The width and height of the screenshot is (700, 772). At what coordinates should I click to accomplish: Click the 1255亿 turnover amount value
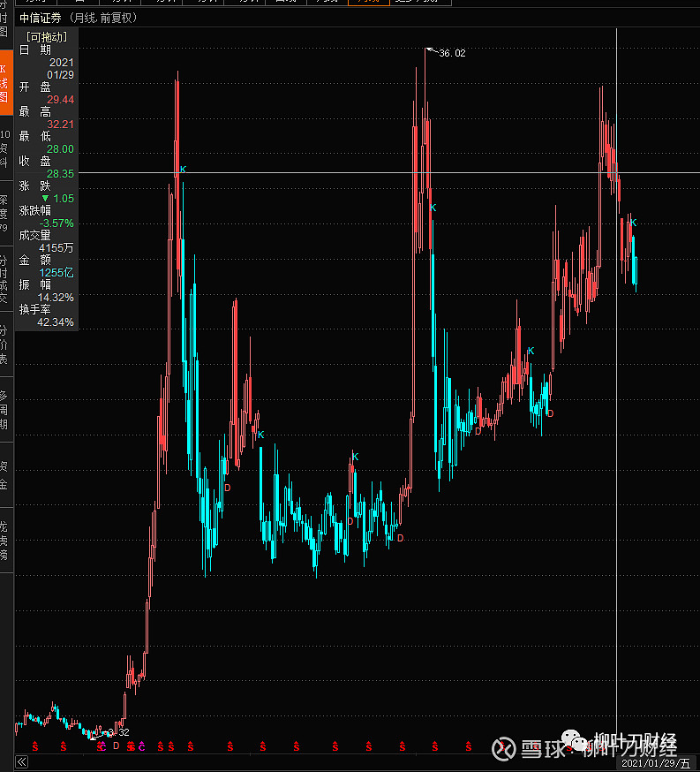pos(56,273)
